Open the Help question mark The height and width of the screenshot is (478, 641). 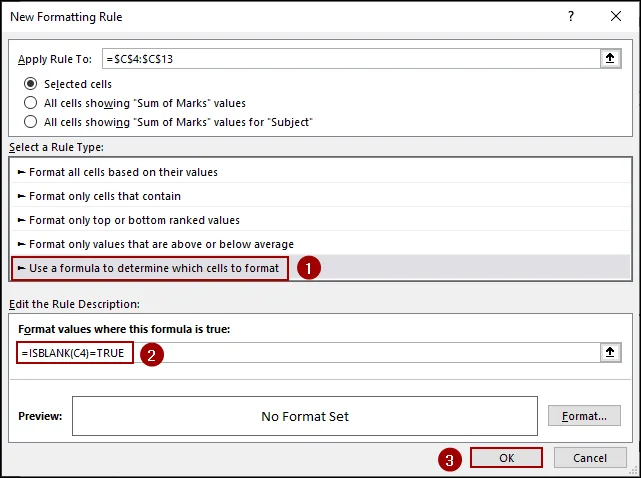571,16
